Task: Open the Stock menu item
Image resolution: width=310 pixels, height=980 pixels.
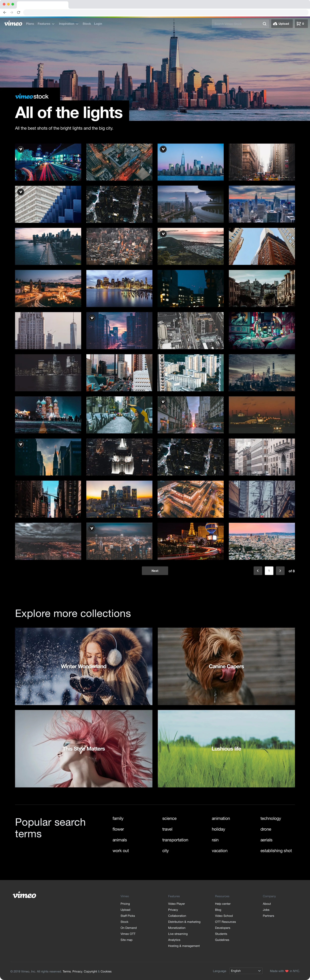Action: tap(86, 24)
